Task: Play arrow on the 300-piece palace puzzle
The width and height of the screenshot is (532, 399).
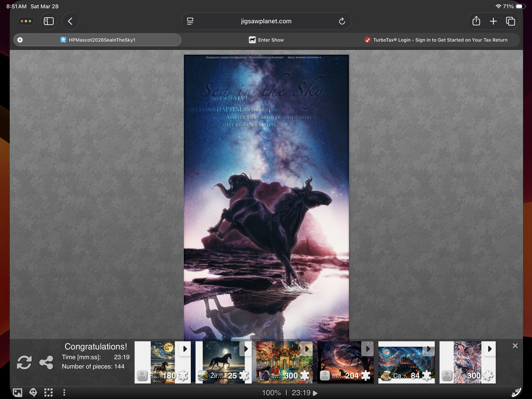Action: 307,349
